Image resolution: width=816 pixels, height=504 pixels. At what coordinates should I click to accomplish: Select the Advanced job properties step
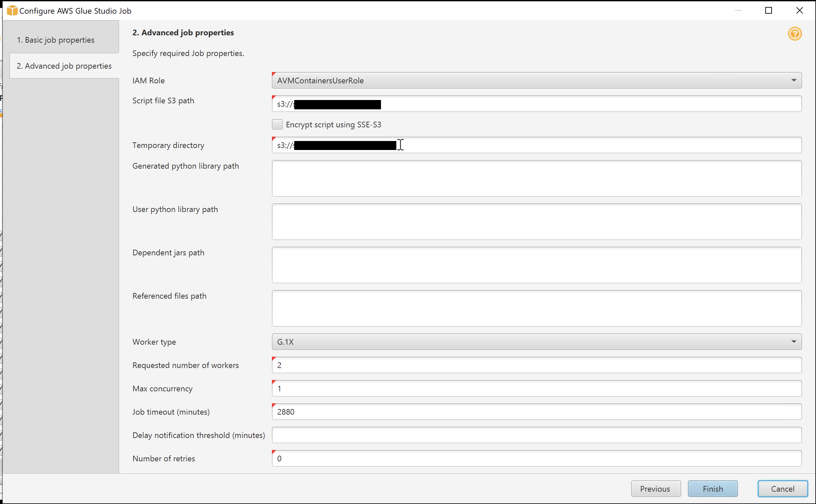[64, 66]
